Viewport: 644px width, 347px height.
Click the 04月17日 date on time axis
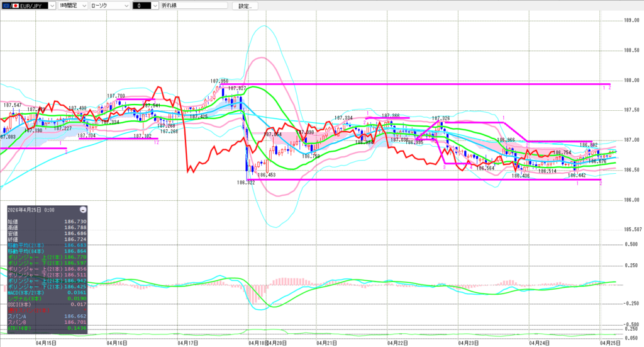click(189, 343)
